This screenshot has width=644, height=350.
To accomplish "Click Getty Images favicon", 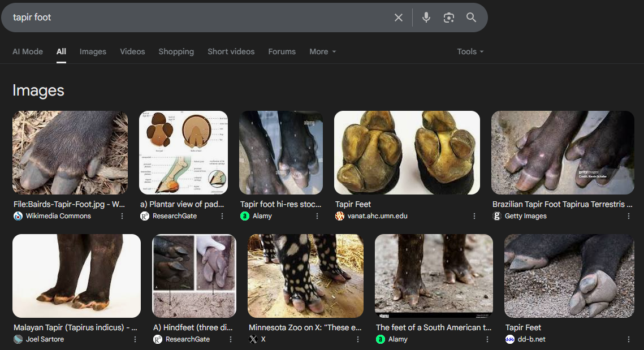I will pyautogui.click(x=497, y=215).
